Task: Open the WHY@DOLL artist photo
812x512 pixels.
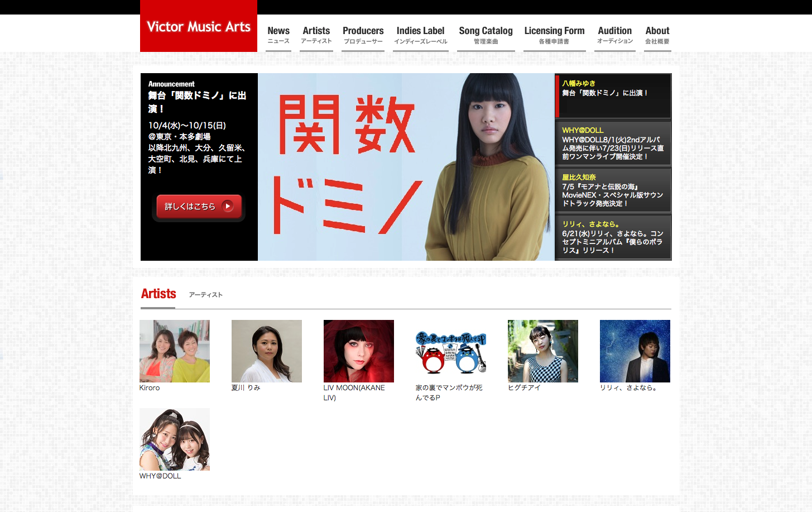Action: click(175, 439)
